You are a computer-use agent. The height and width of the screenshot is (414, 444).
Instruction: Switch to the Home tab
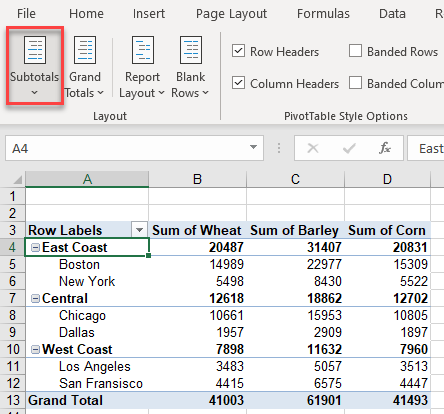click(86, 14)
